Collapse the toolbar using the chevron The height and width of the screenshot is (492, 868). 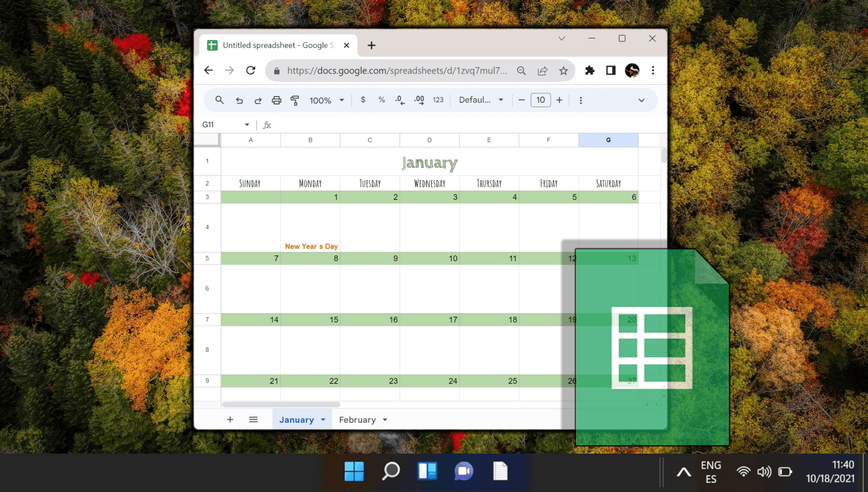tap(641, 100)
